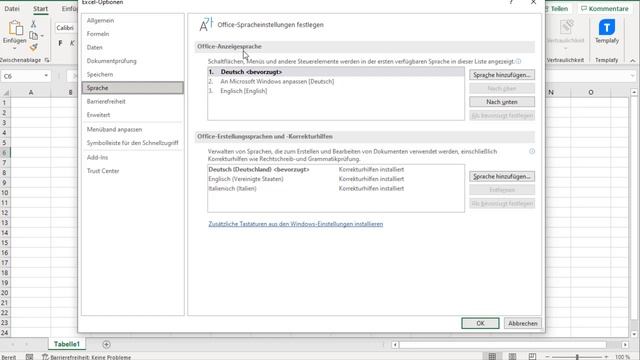The width and height of the screenshot is (640, 360).
Task: Select the Tabelle1 sheet tab
Action: pos(67,344)
